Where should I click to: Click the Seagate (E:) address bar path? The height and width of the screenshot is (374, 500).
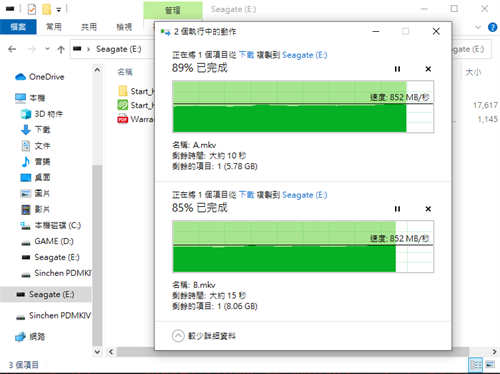118,49
